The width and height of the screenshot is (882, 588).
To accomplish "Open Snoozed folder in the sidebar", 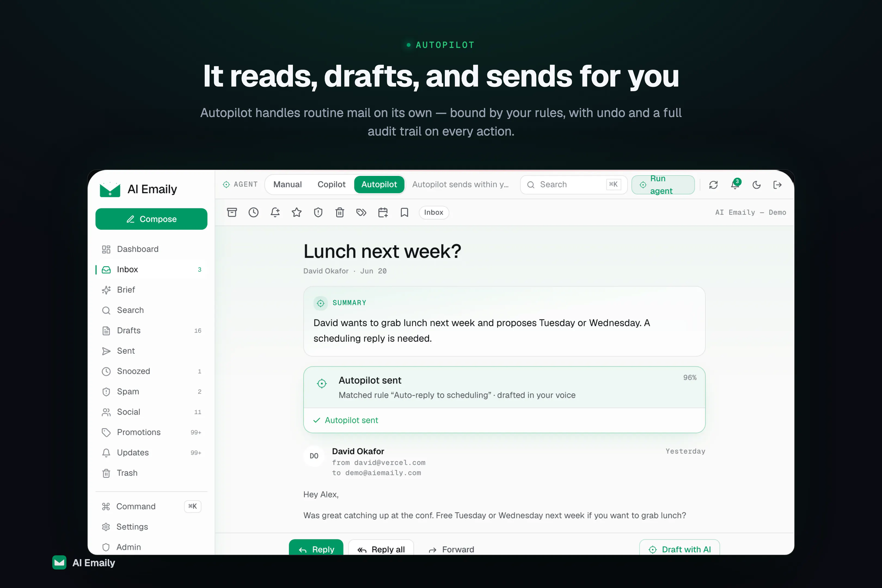I will [x=152, y=371].
